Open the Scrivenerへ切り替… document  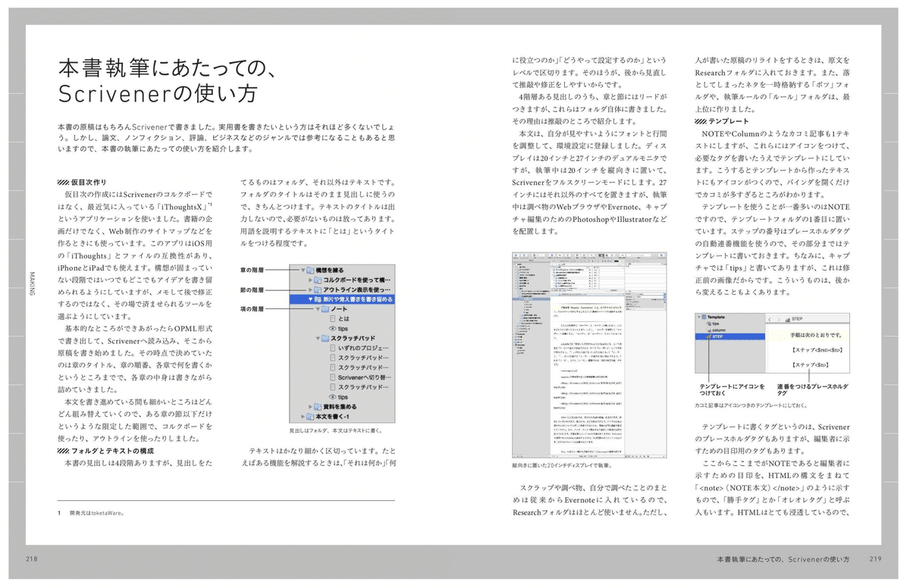(x=361, y=377)
